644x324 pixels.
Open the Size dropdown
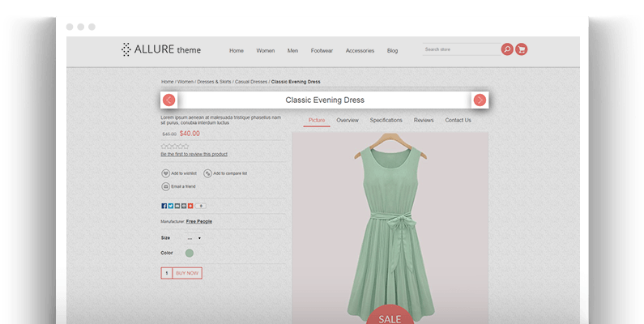pyautogui.click(x=193, y=238)
